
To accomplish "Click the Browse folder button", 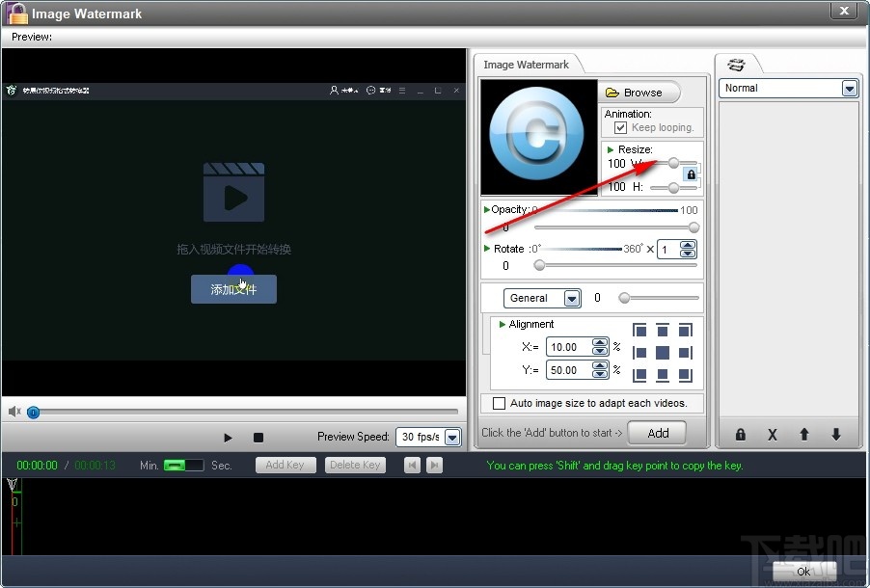I will tap(639, 93).
